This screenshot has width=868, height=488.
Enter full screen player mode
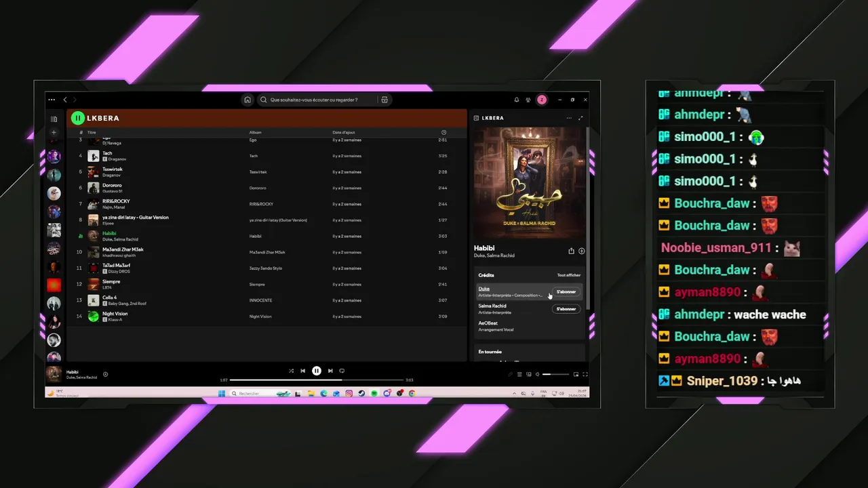point(585,374)
